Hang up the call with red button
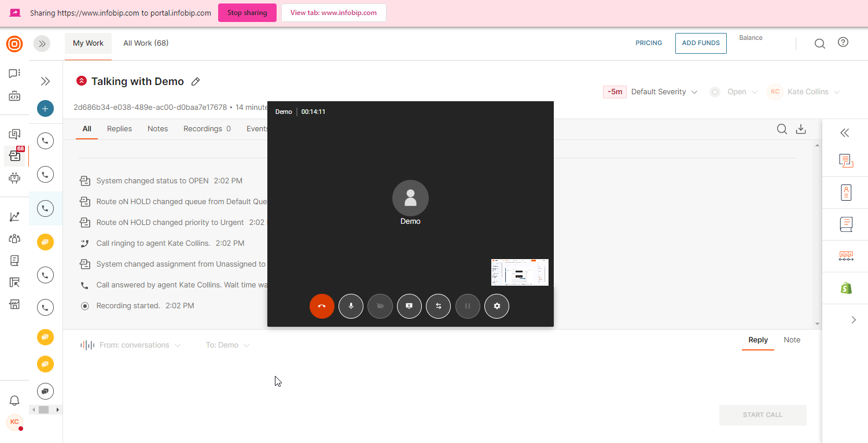Image resolution: width=868 pixels, height=443 pixels. click(x=322, y=306)
